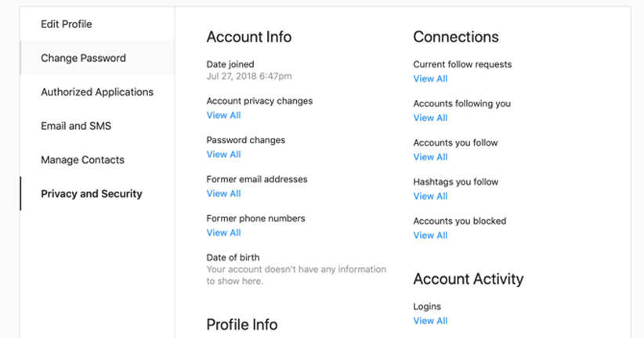View all account privacy changes

pyautogui.click(x=223, y=115)
